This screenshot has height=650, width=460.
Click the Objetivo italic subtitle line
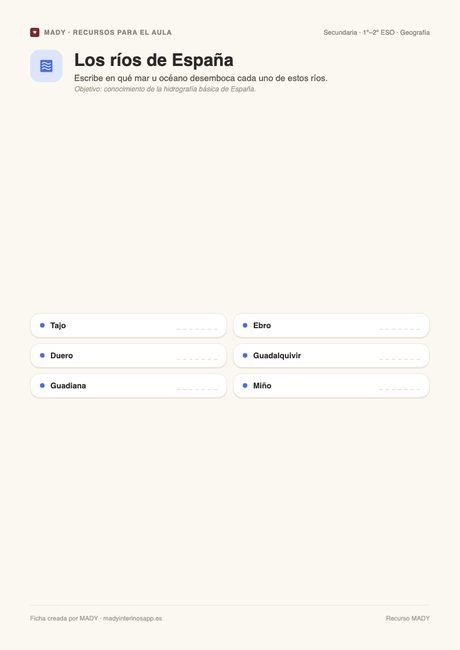pos(165,89)
